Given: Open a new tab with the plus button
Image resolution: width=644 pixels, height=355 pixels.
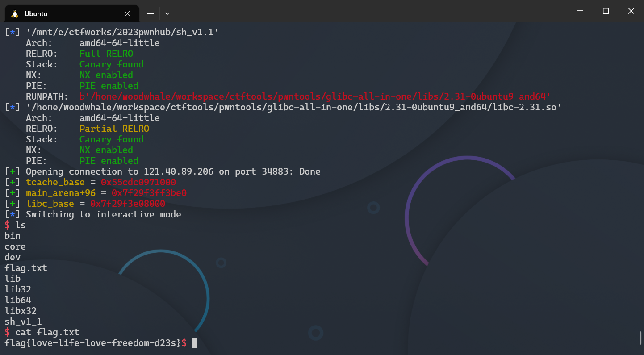Looking at the screenshot, I should tap(151, 14).
